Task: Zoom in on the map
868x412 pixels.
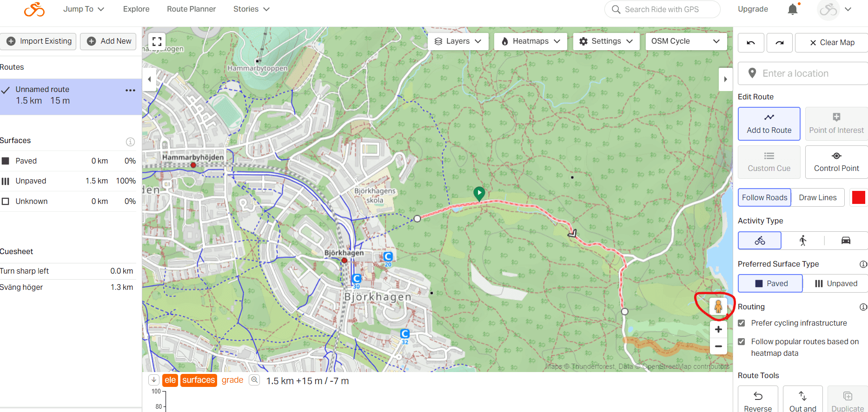Action: (718, 329)
